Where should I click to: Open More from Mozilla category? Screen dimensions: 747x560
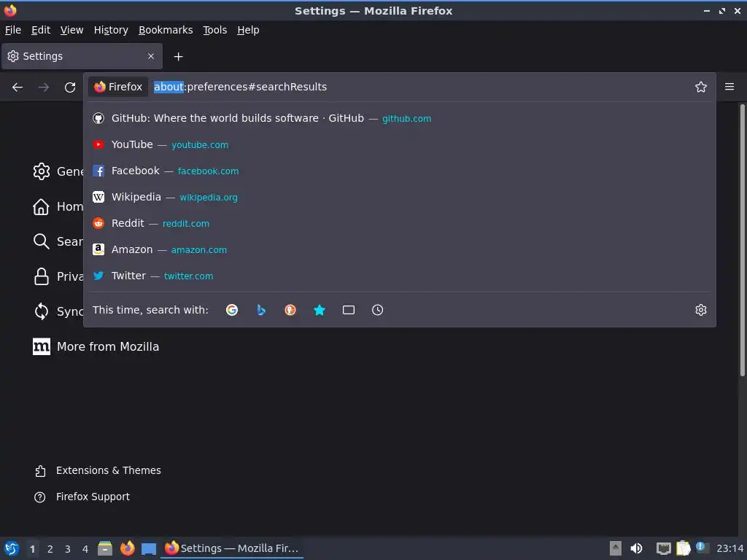(x=96, y=346)
